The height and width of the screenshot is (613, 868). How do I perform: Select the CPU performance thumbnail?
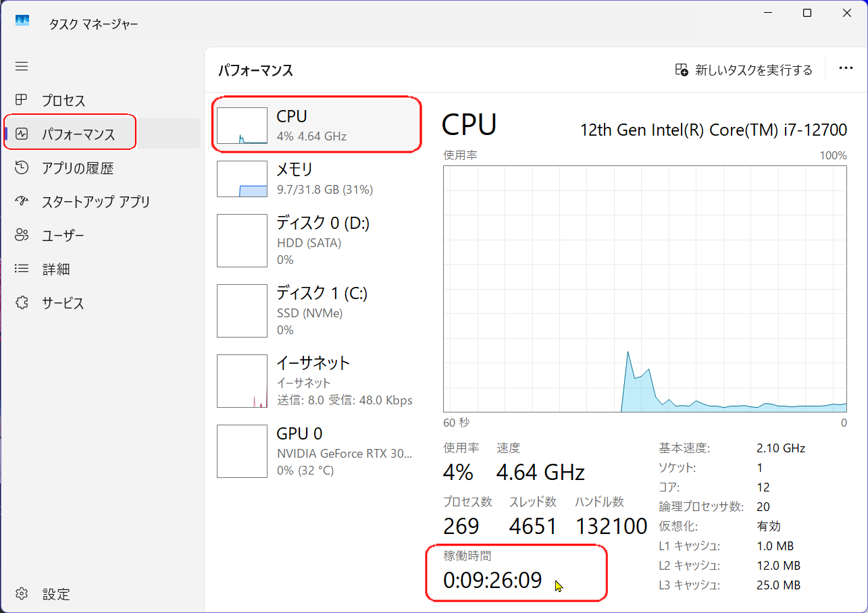242,126
